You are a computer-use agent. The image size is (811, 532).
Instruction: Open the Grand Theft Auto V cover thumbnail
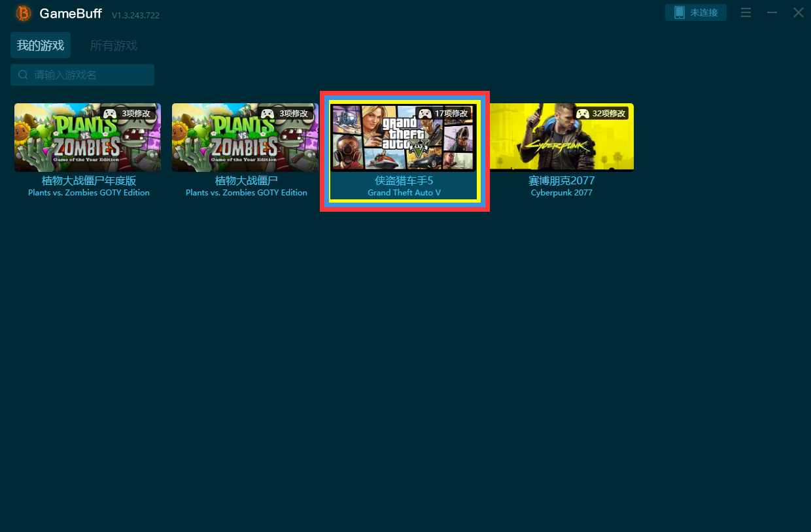(404, 137)
